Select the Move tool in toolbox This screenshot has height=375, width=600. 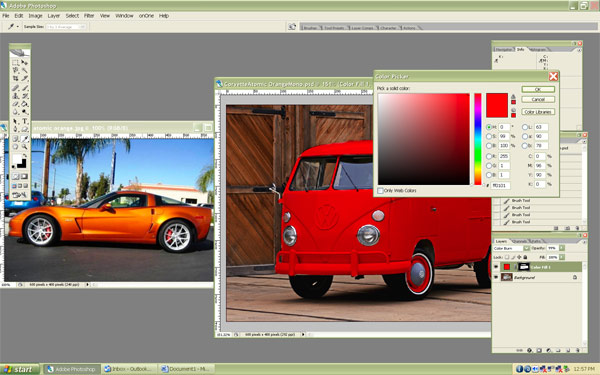[x=24, y=62]
